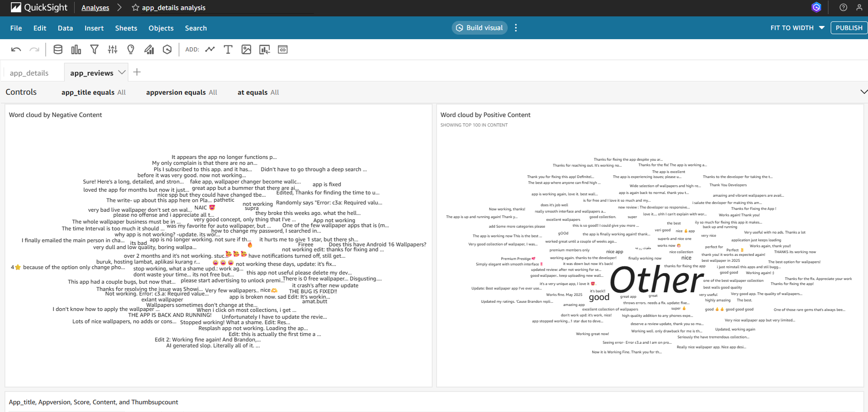
Task: Open the app_title equals All control
Action: point(93,92)
